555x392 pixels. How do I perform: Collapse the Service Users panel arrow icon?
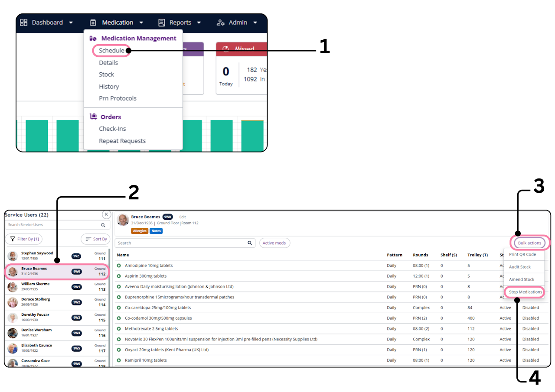tap(106, 214)
